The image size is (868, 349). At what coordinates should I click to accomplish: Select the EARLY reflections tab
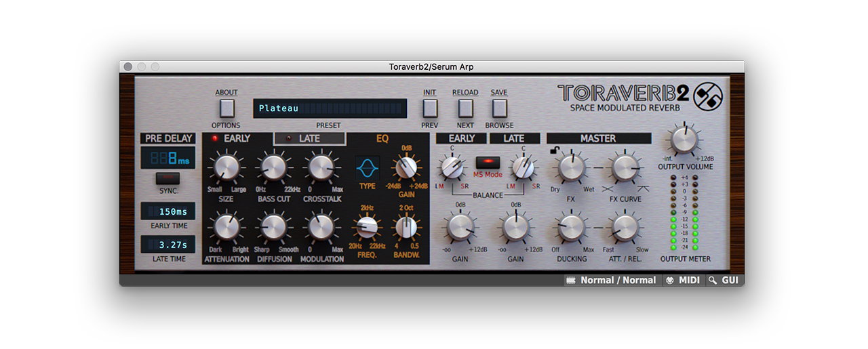(x=237, y=138)
